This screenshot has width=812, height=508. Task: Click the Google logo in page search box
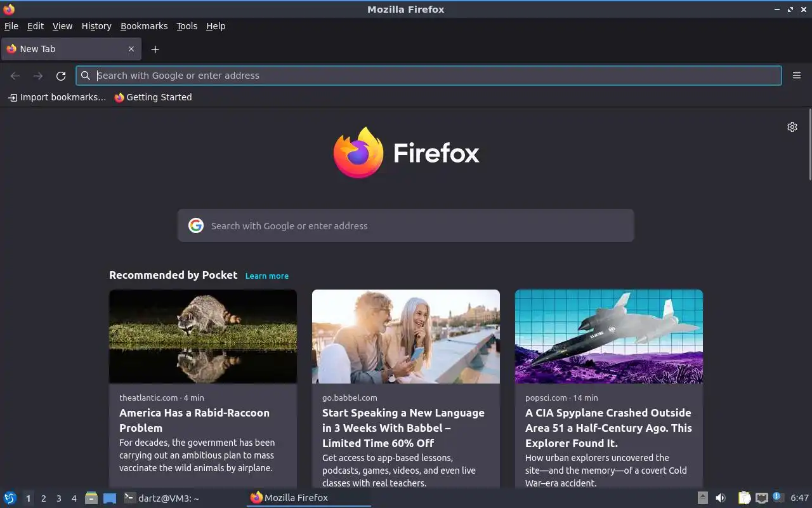coord(196,225)
